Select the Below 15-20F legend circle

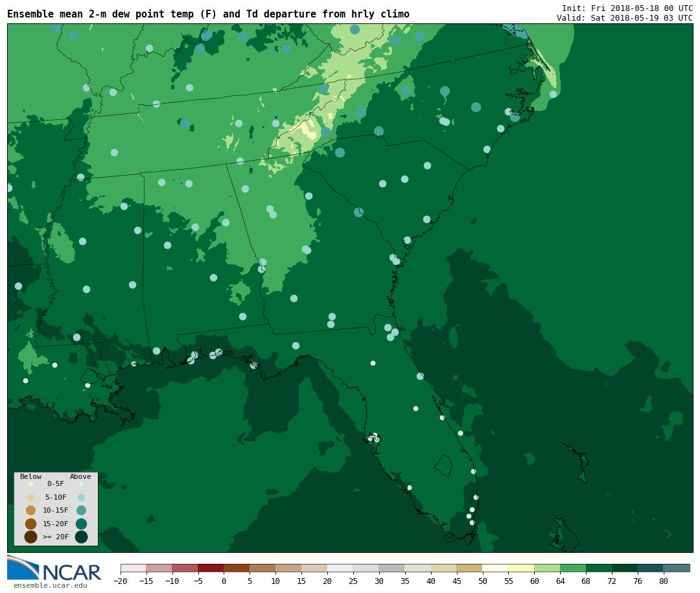point(31,524)
